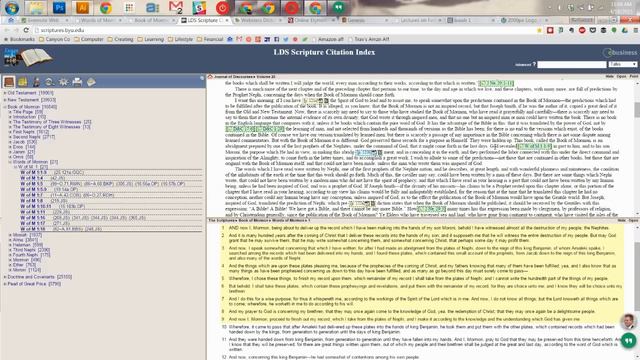Open Photoshop from the taskbar
Screen dimensions: 640x360
(x=59, y=8)
